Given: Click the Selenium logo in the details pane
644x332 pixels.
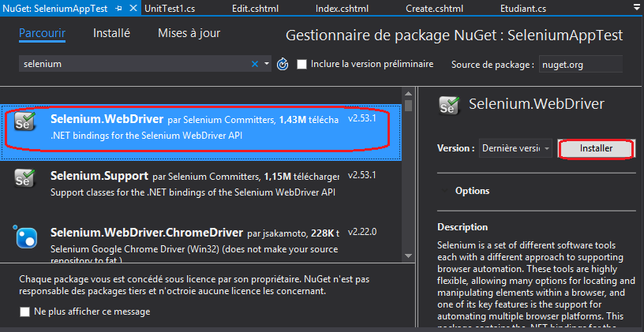Looking at the screenshot, I should 450,105.
